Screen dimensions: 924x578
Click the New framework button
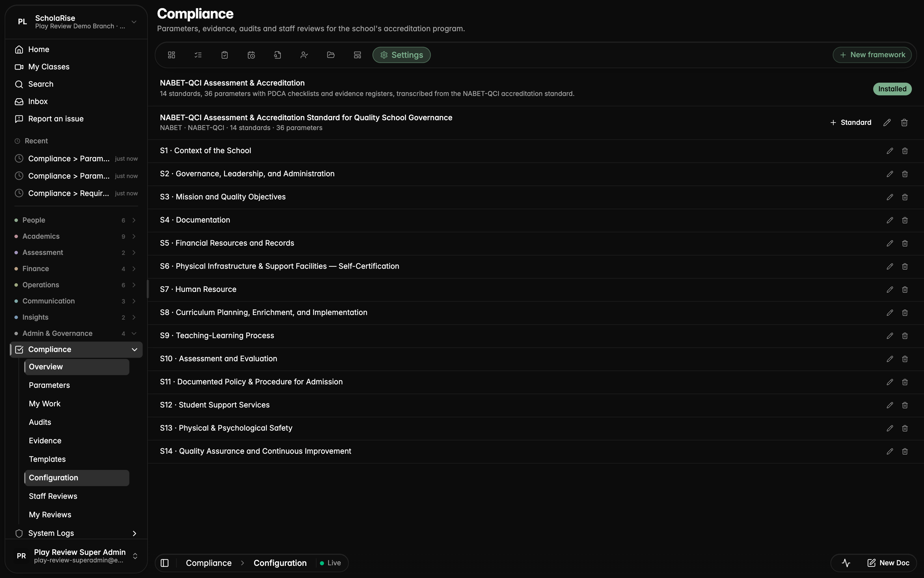[872, 55]
